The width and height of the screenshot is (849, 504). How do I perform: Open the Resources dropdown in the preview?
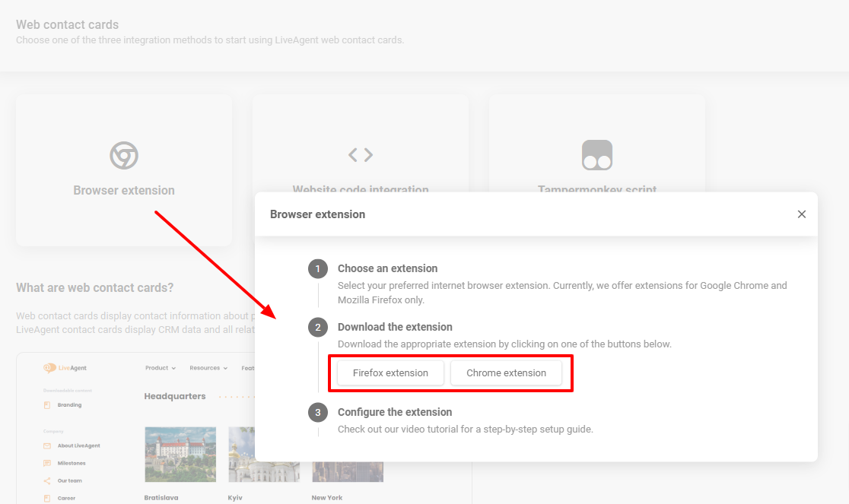[x=208, y=368]
